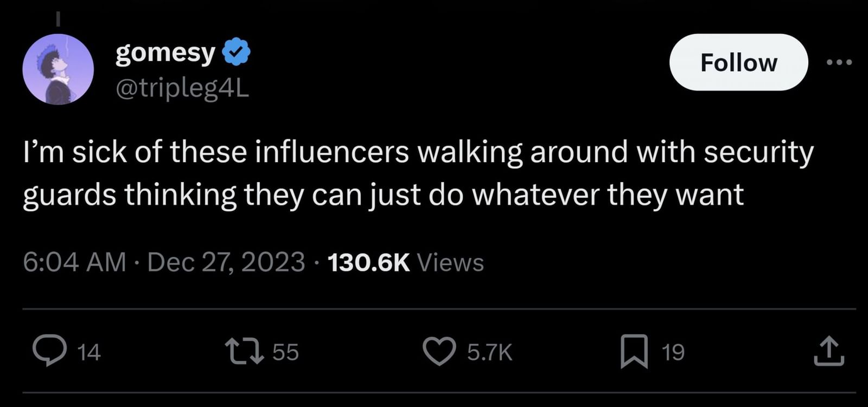View the 130.6K Views analytics
The image size is (868, 407).
click(406, 262)
